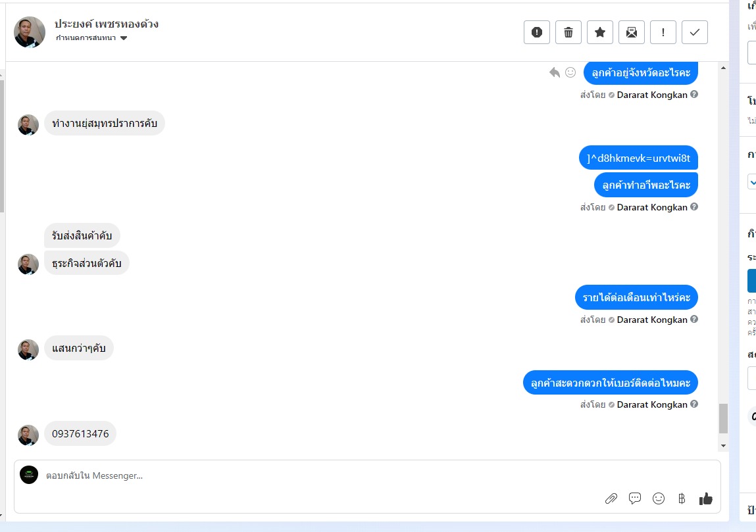The height and width of the screenshot is (532, 756).
Task: Open the dropdown chevron in the right panel
Action: pyautogui.click(x=753, y=182)
